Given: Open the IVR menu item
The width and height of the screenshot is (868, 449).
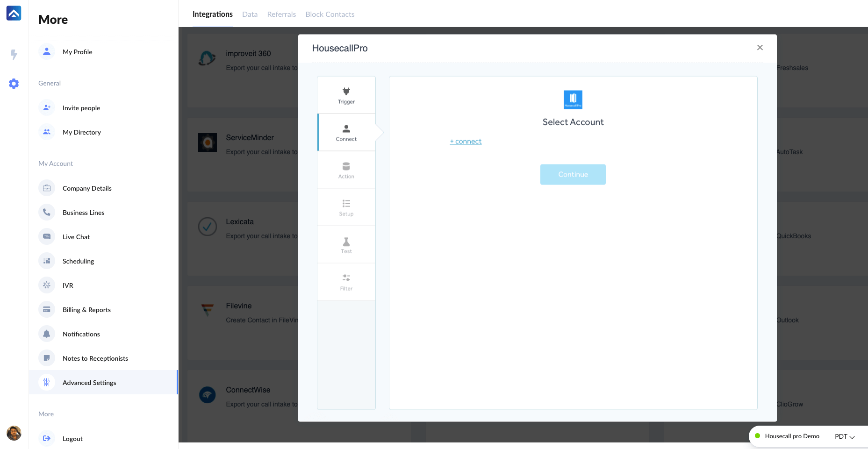Looking at the screenshot, I should click(68, 285).
